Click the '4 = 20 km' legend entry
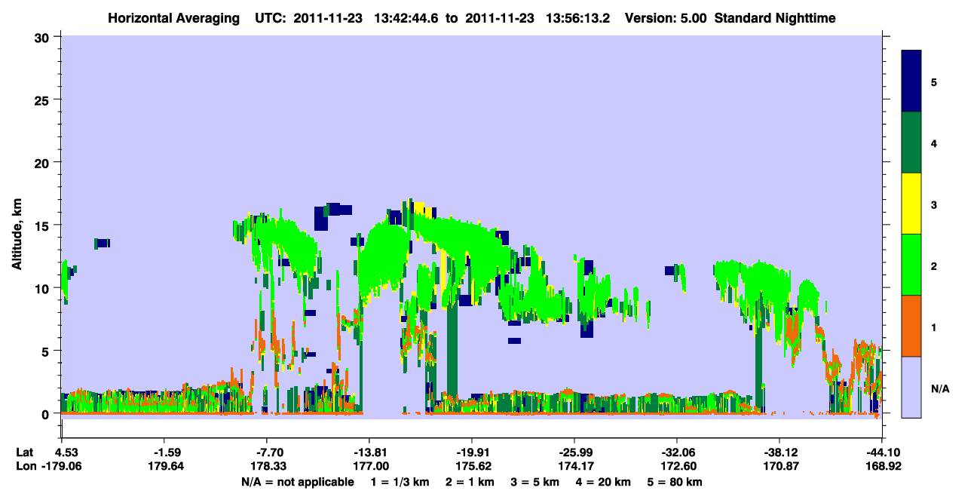 pyautogui.click(x=604, y=482)
